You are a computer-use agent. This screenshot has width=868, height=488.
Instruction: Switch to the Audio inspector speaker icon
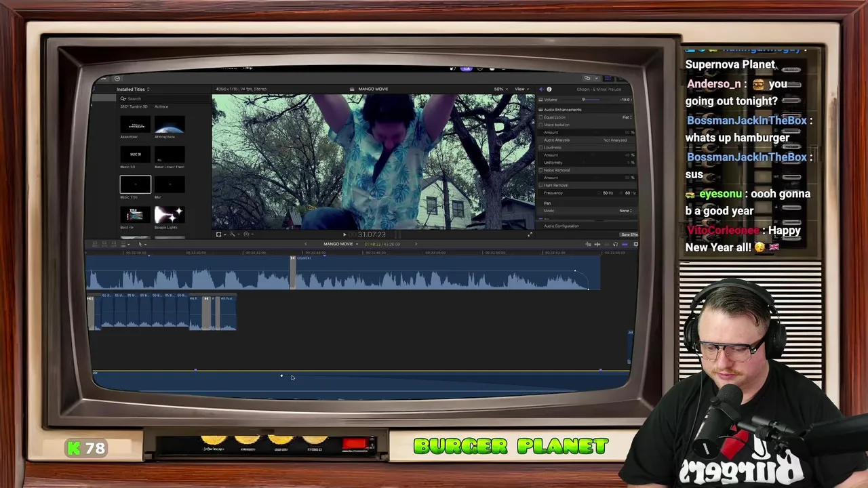tap(540, 89)
